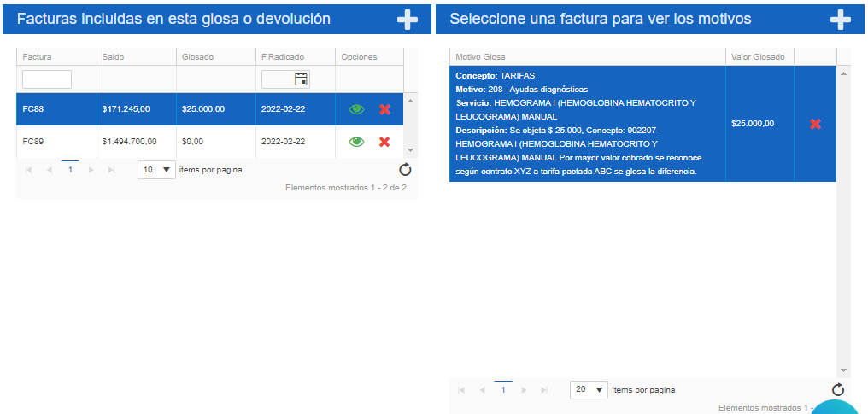Delete invoice FC89 with red X
The image size is (868, 414).
(x=384, y=142)
